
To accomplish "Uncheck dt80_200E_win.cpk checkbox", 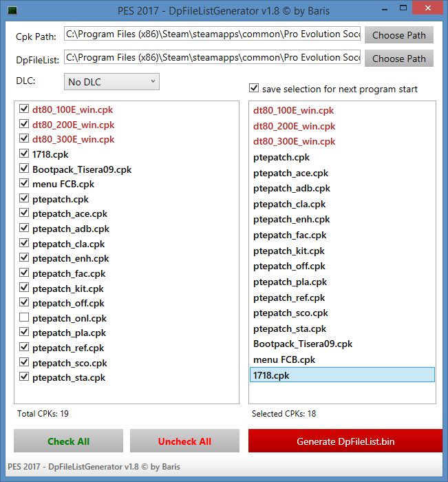I will [24, 123].
